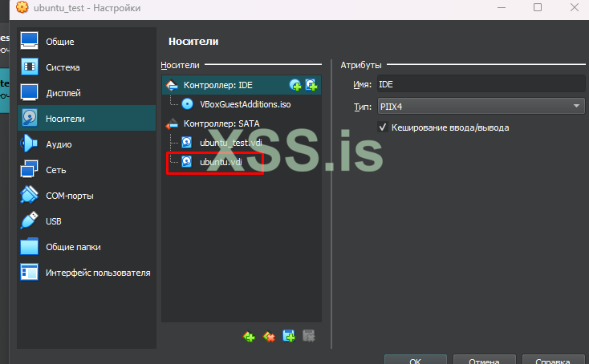The height and width of the screenshot is (364, 589).
Task: Click the Справка button
Action: [553, 360]
